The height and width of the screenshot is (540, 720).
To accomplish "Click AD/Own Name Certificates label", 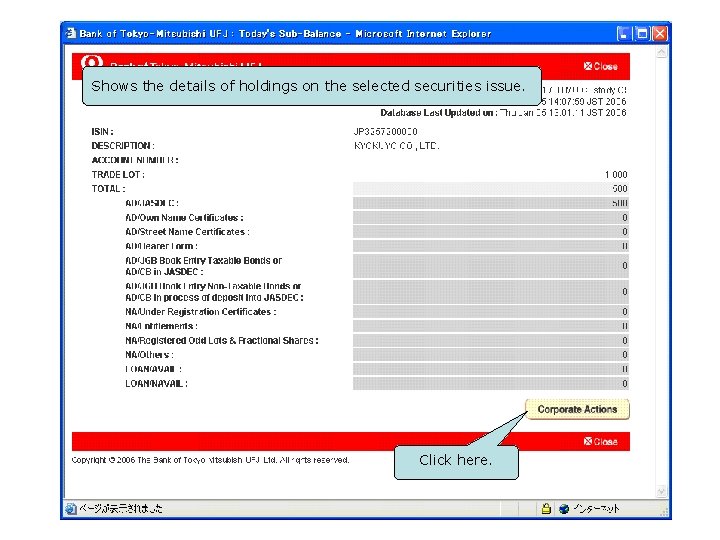I will click(184, 218).
